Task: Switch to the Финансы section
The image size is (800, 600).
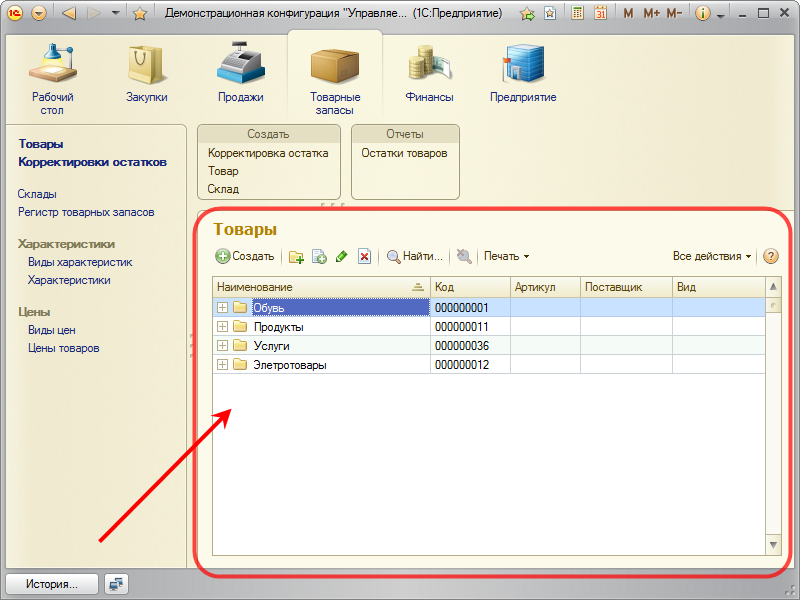Action: pos(430,75)
